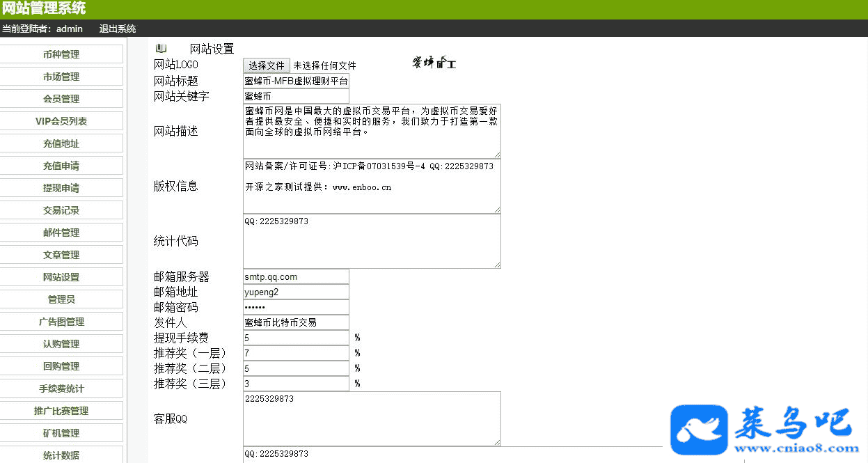Focus the 邮箱地址 input field
The image size is (868, 463).
click(296, 292)
